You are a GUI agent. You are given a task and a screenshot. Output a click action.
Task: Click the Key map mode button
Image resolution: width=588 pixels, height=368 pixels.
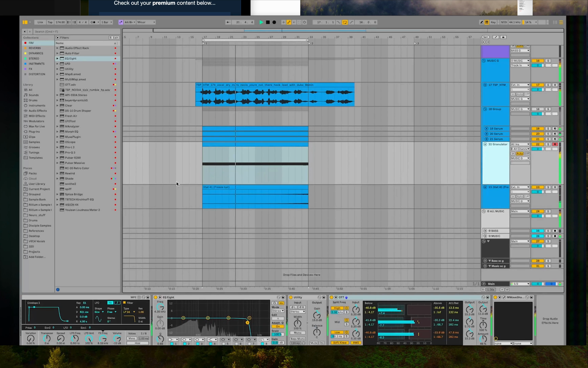coord(493,22)
